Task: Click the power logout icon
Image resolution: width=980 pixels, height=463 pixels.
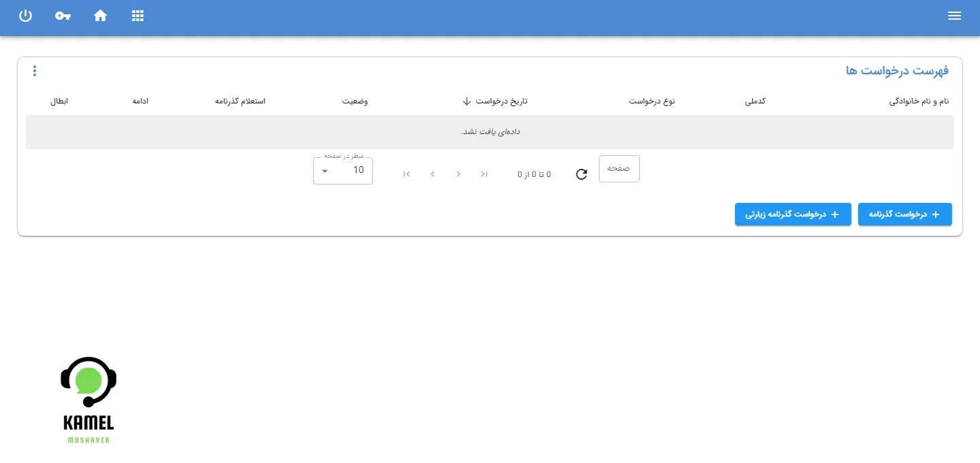Action: (x=25, y=16)
